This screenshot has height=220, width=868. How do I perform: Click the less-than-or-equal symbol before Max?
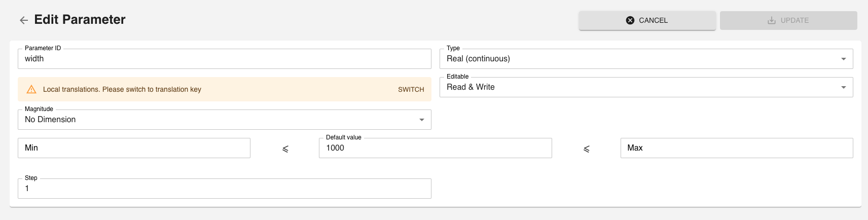tap(587, 149)
